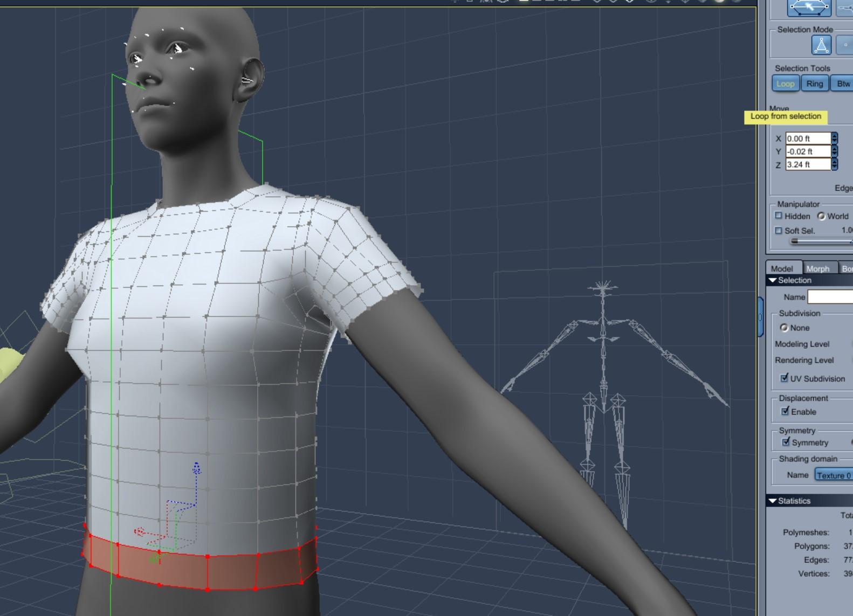The height and width of the screenshot is (616, 853).
Task: Click the selection Name text field
Action: pyautogui.click(x=830, y=297)
